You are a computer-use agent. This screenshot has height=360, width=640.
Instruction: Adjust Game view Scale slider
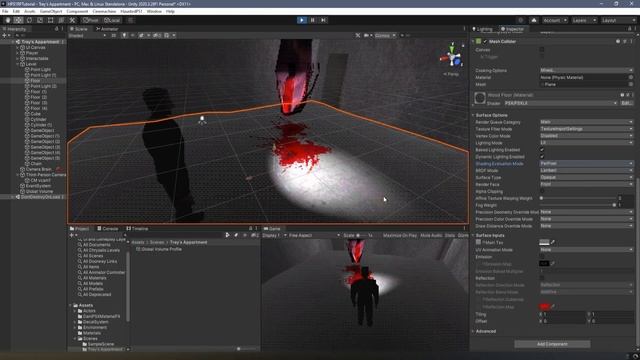[x=362, y=235]
